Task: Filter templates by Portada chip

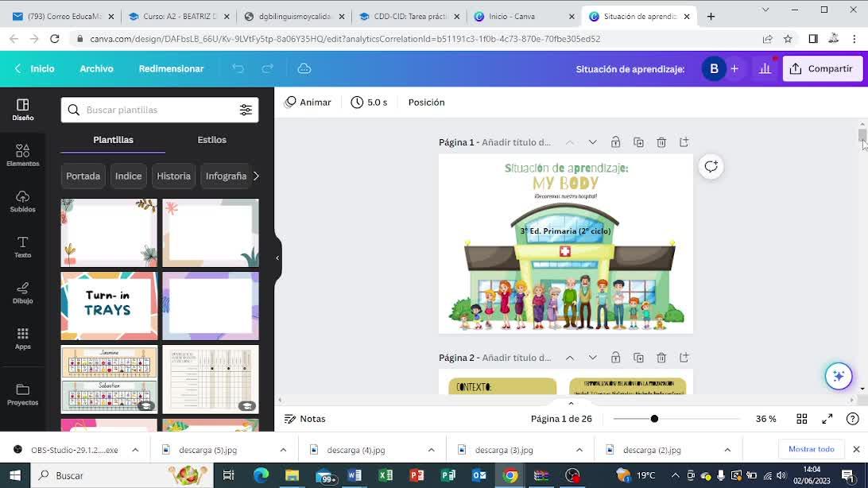Action: pos(83,176)
